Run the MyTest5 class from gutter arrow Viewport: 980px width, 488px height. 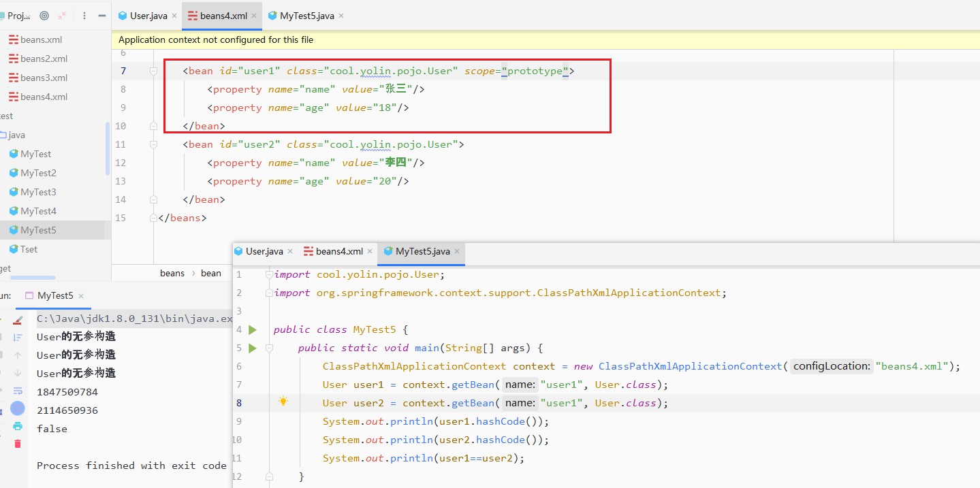[253, 330]
